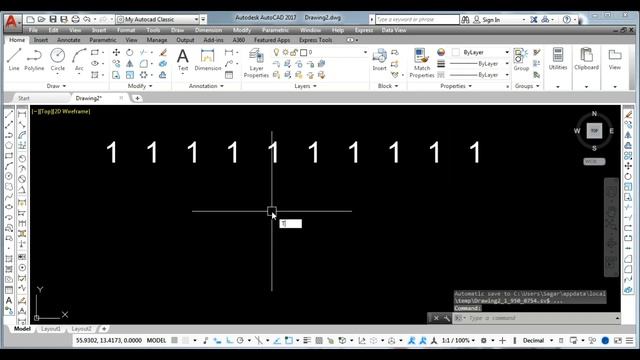Click the Dimension tool
The image size is (640, 360).
(208, 59)
